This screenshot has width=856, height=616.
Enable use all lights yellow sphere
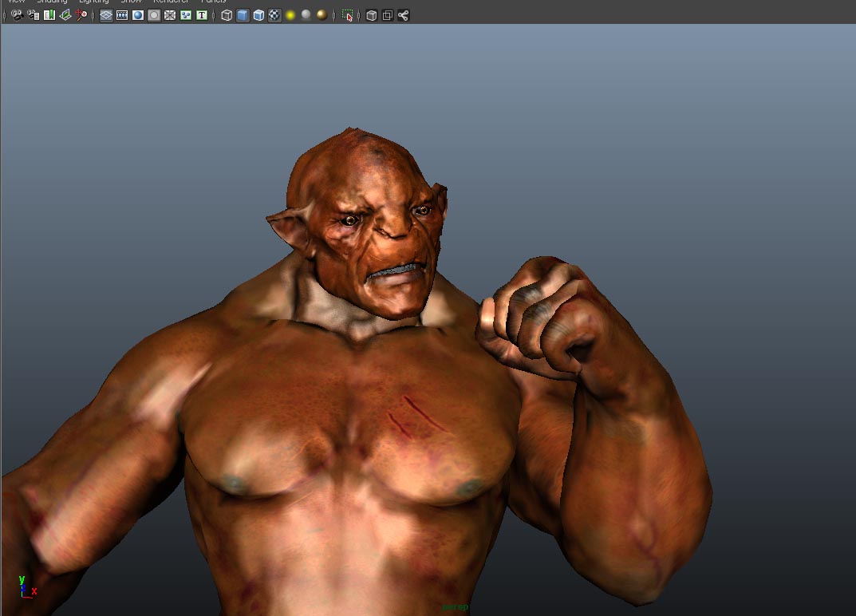tap(290, 15)
